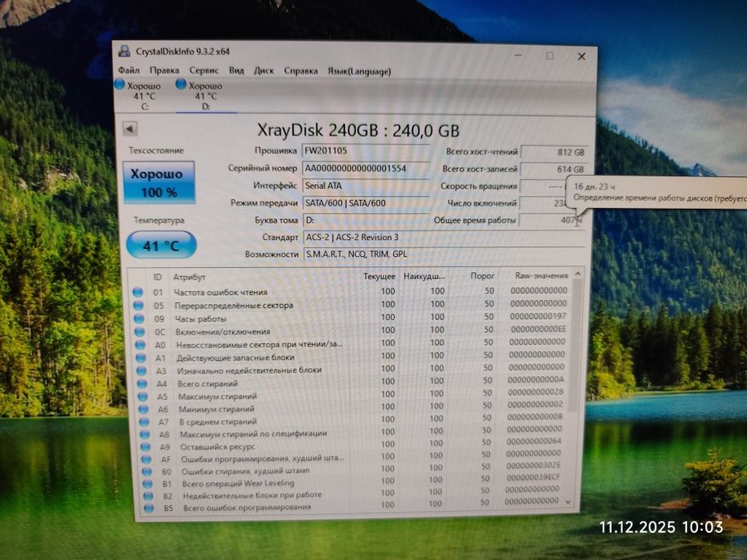Click the ID column header
Viewport: 747px width, 560px height.
tap(157, 277)
